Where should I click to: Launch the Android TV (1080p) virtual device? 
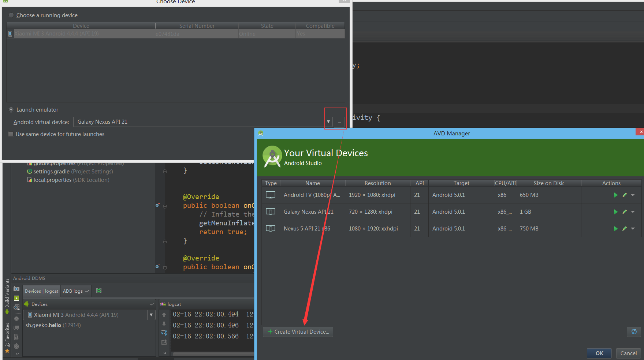click(x=615, y=195)
